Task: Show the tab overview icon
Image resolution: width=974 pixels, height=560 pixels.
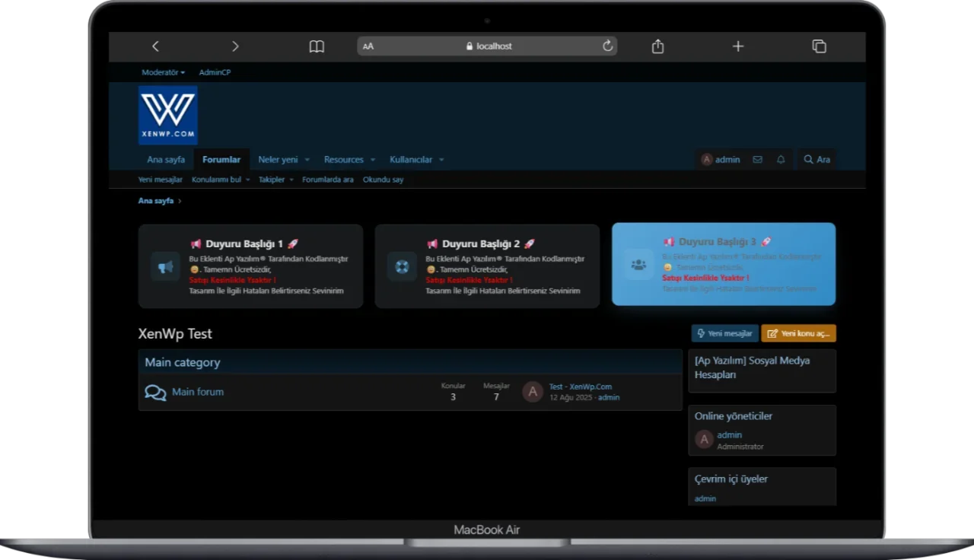Action: (x=819, y=46)
